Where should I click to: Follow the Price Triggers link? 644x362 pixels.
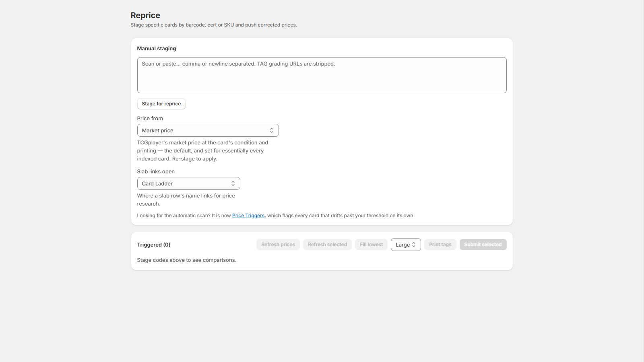(248, 216)
